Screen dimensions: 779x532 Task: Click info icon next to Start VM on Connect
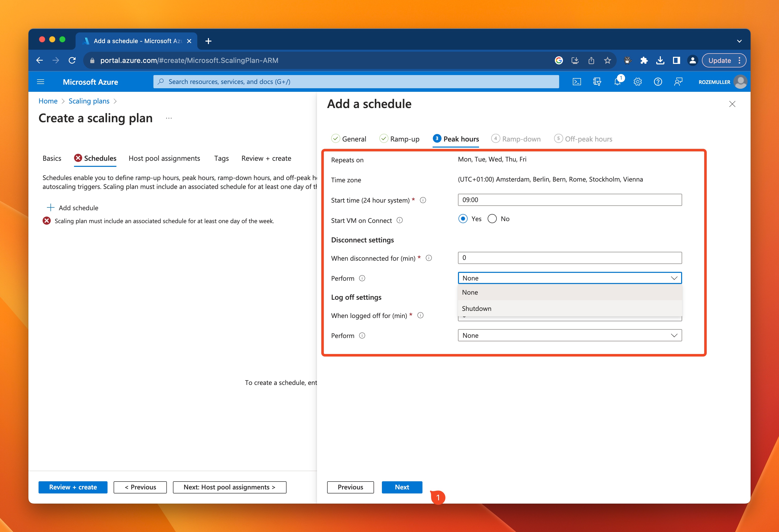[400, 220]
